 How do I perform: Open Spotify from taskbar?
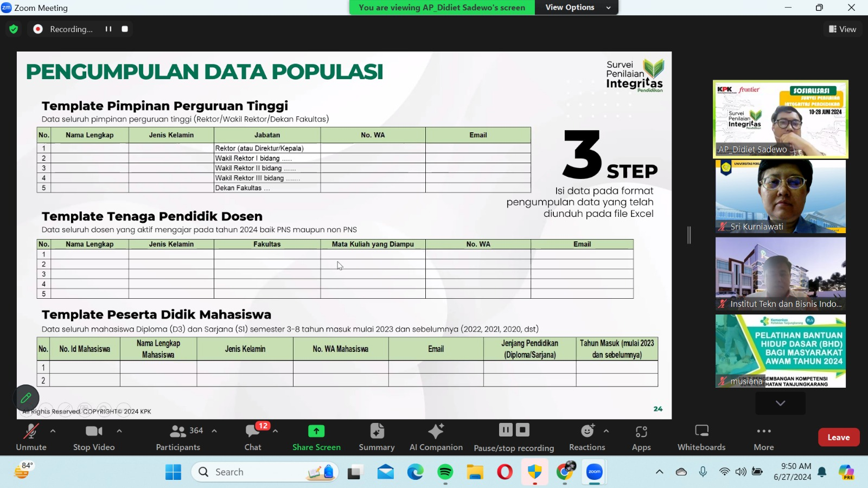[x=445, y=472]
